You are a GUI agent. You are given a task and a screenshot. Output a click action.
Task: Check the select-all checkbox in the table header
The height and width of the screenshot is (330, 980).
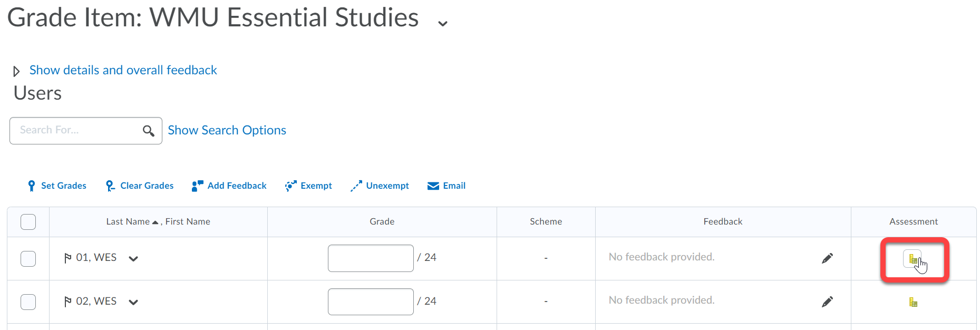click(28, 221)
